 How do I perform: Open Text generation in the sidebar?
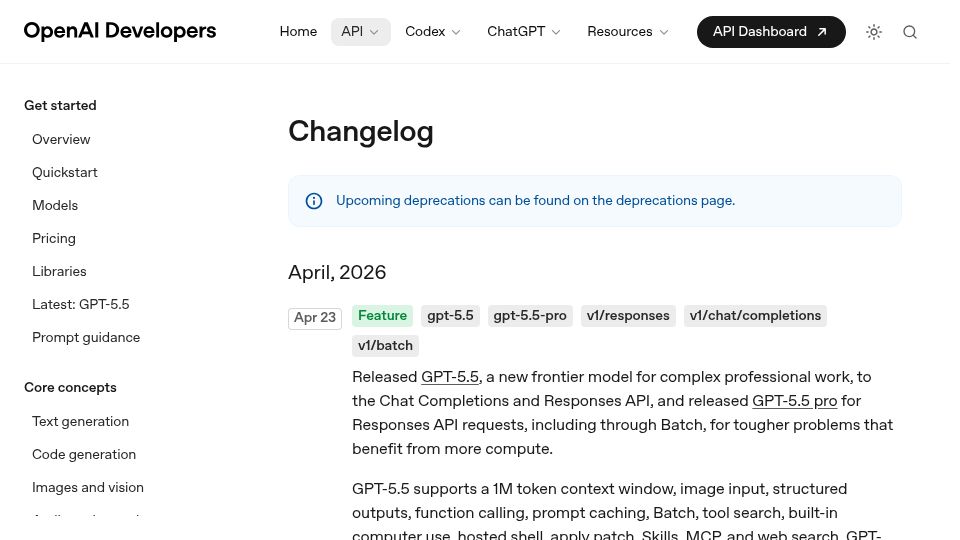(81, 422)
